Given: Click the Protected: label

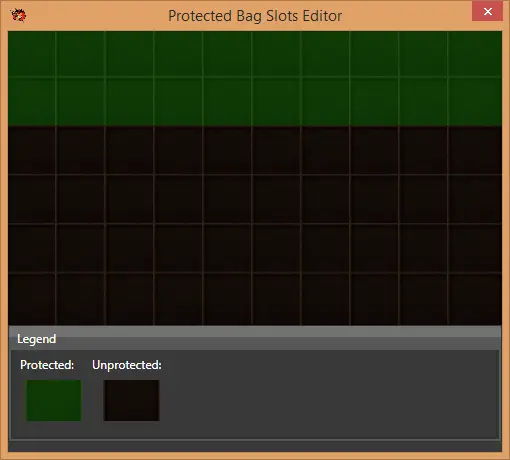Looking at the screenshot, I should pos(47,365).
